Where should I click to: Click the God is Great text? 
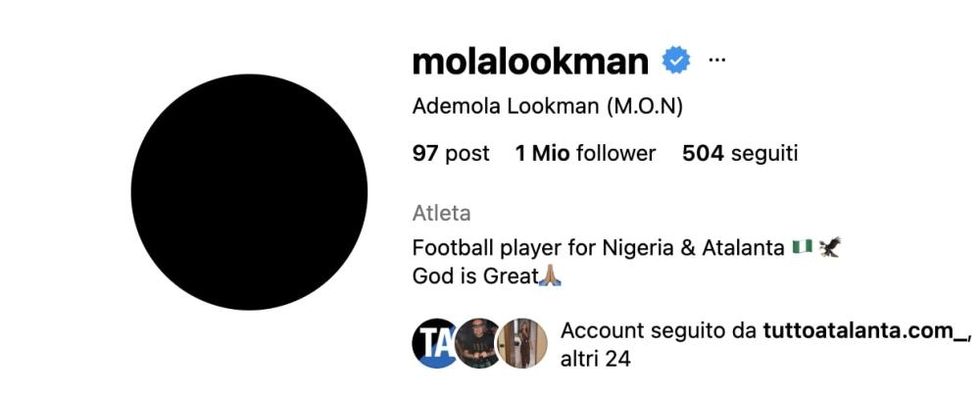pos(474,276)
